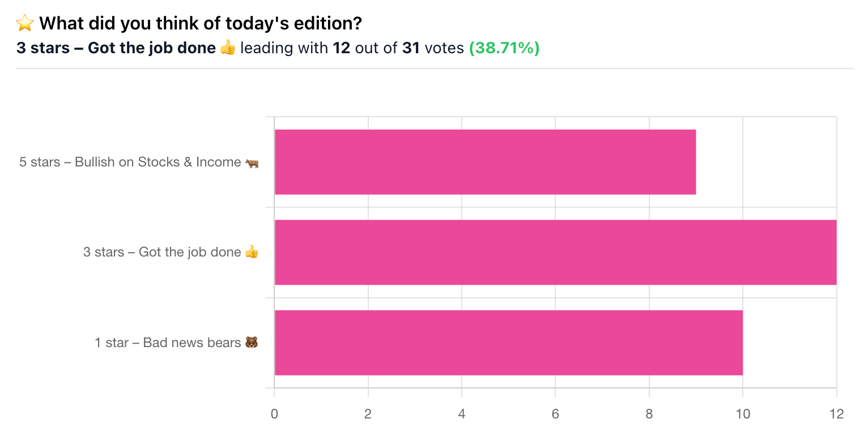868x436 pixels.
Task: Click the x-axis tick label 6
Action: tap(555, 414)
